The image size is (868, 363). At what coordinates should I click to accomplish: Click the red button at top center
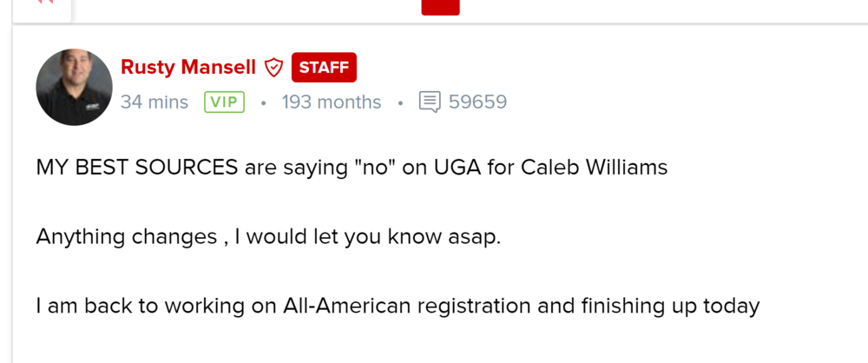pos(440,6)
